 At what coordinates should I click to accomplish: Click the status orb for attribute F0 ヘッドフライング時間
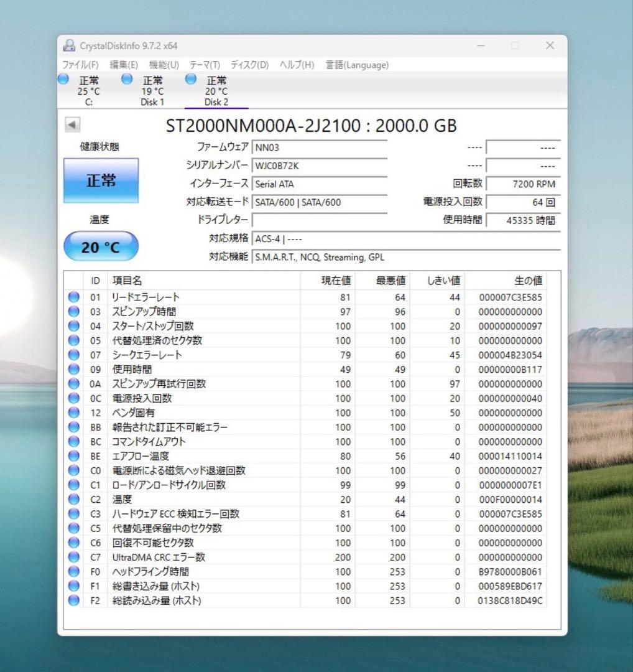click(73, 571)
